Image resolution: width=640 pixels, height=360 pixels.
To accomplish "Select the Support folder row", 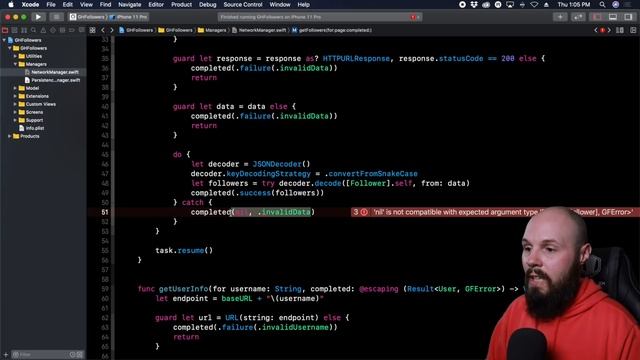I will [43, 120].
